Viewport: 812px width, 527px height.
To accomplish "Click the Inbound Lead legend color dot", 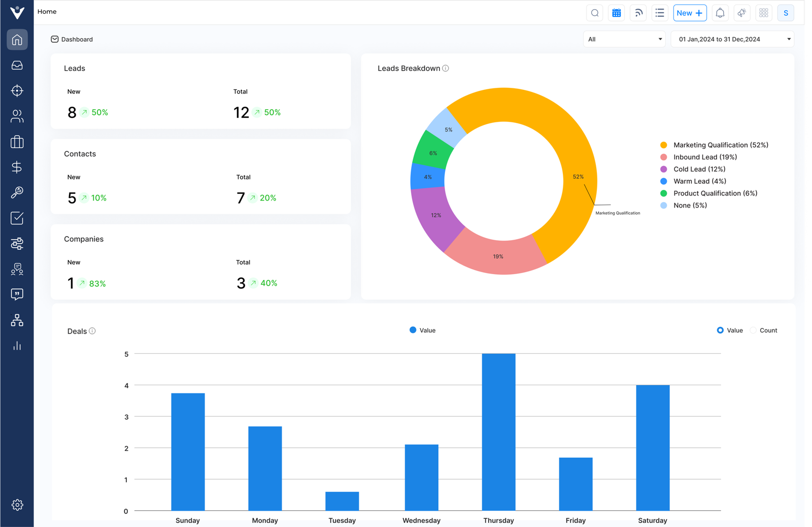I will pos(663,157).
